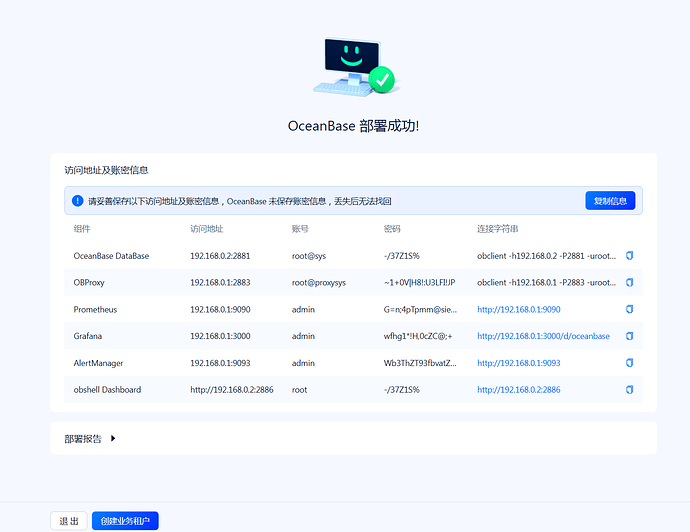Click the truncated AlertManager password text
The width and height of the screenshot is (690, 532).
(x=420, y=363)
